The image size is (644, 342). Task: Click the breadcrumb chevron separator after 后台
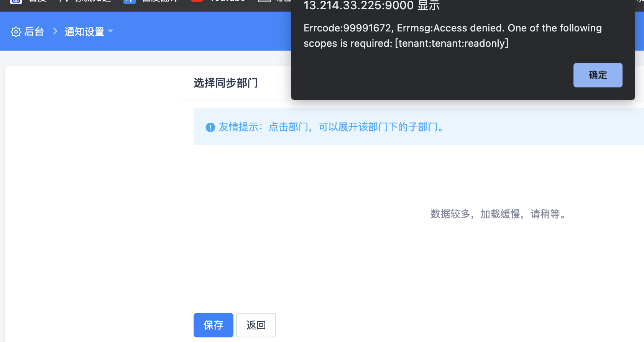point(55,31)
